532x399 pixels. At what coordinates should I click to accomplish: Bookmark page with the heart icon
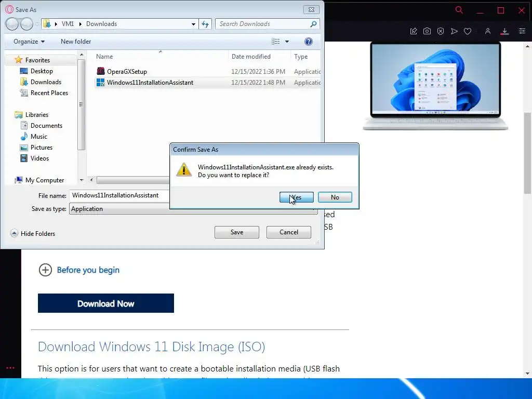[x=468, y=31]
